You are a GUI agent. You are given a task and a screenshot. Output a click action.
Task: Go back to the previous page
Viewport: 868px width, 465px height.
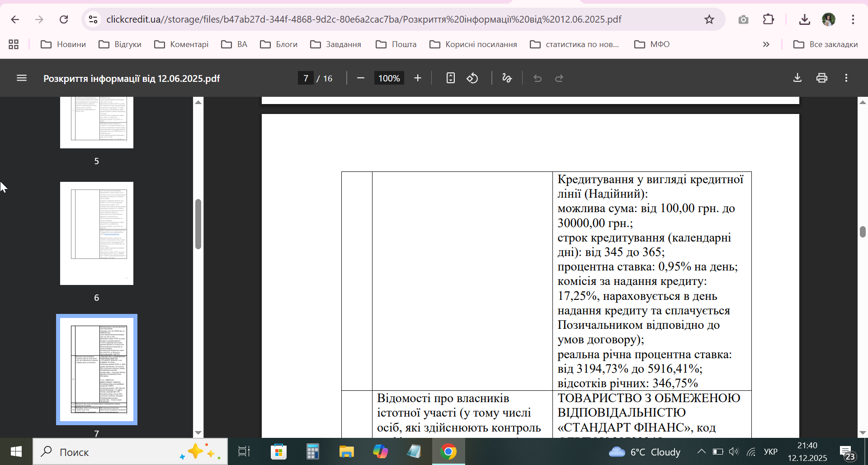pos(15,19)
